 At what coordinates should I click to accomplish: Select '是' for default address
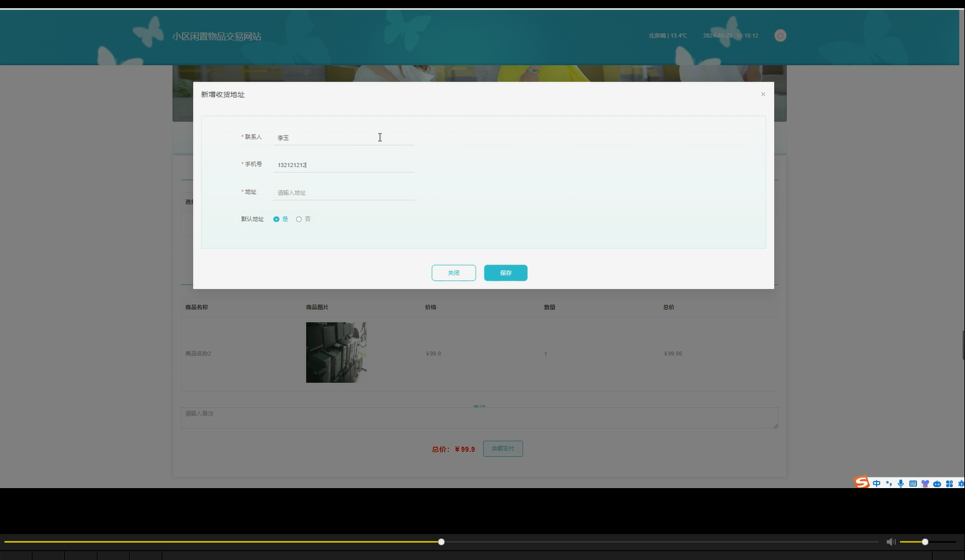tap(281, 219)
